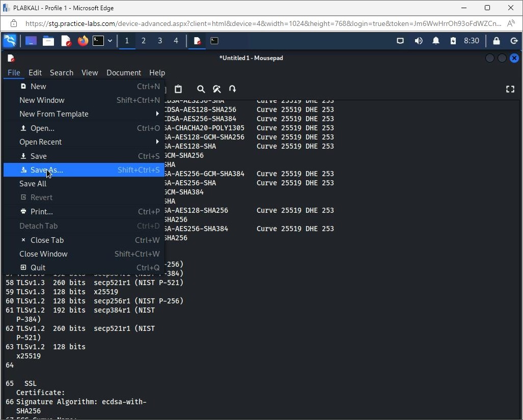Open the file manager folder icon
The width and height of the screenshot is (523, 420).
tap(48, 41)
